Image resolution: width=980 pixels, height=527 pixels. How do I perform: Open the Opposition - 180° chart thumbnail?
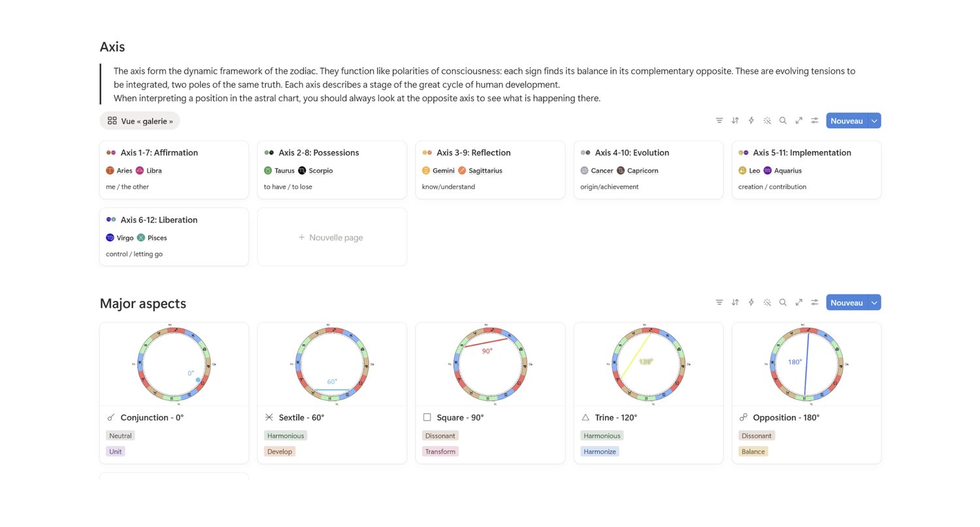(806, 364)
